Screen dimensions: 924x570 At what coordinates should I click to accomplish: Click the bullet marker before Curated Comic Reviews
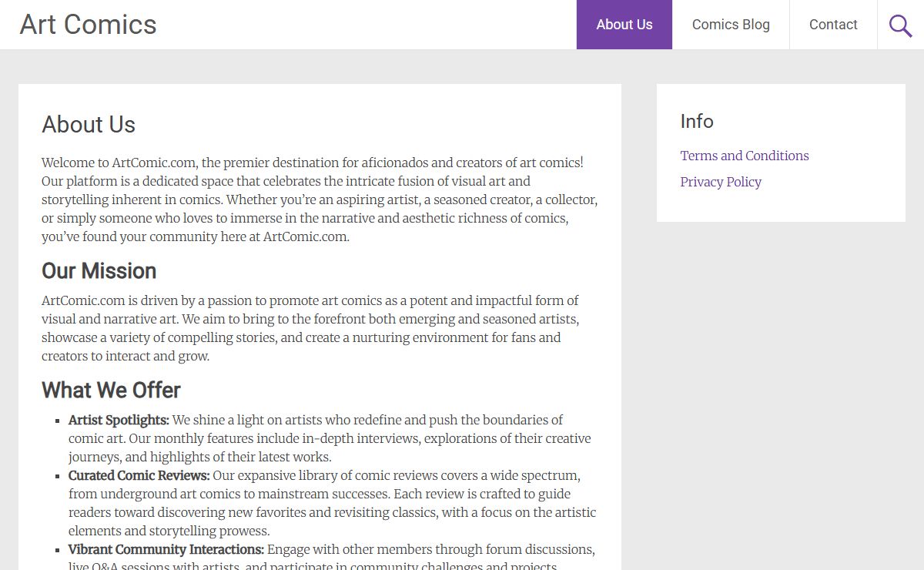tap(58, 476)
